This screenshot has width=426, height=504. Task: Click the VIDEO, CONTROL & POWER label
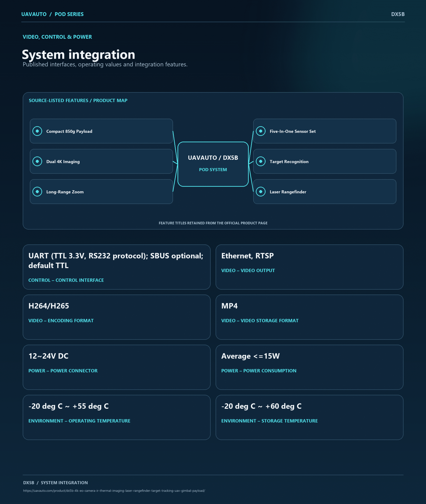coord(57,37)
